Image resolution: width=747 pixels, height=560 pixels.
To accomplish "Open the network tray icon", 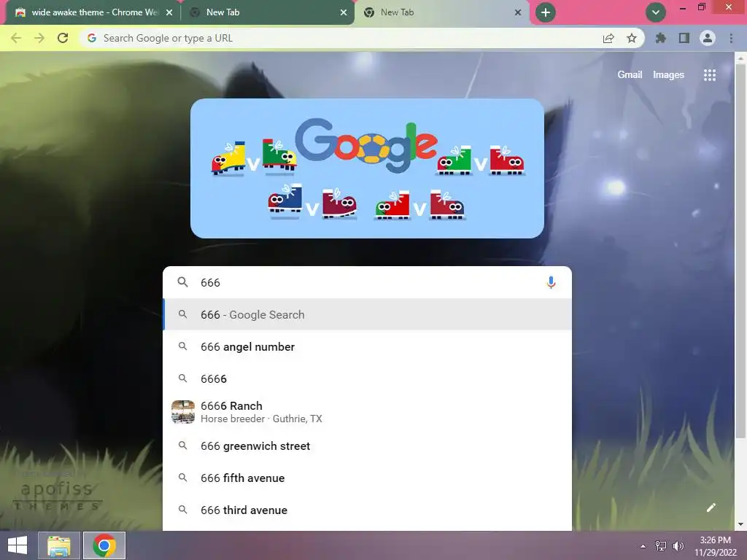I will [x=661, y=546].
